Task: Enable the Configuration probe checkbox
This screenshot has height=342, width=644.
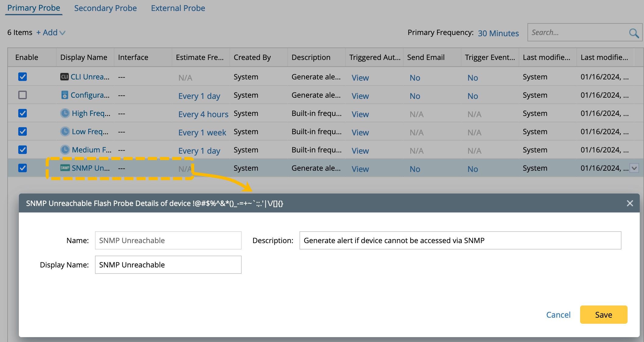Action: [23, 95]
